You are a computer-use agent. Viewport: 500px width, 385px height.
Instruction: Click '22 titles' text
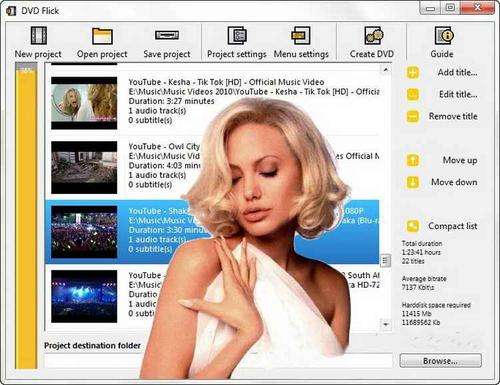[413, 261]
